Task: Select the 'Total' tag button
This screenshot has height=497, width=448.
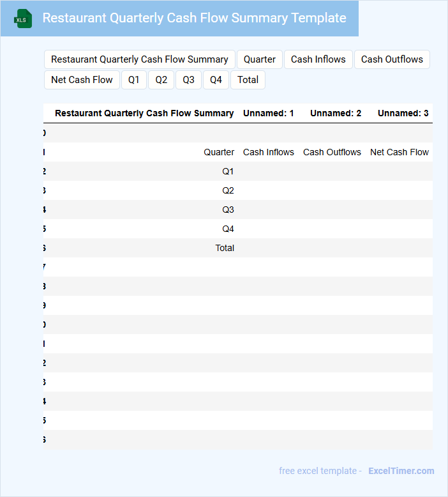Action: pos(248,80)
